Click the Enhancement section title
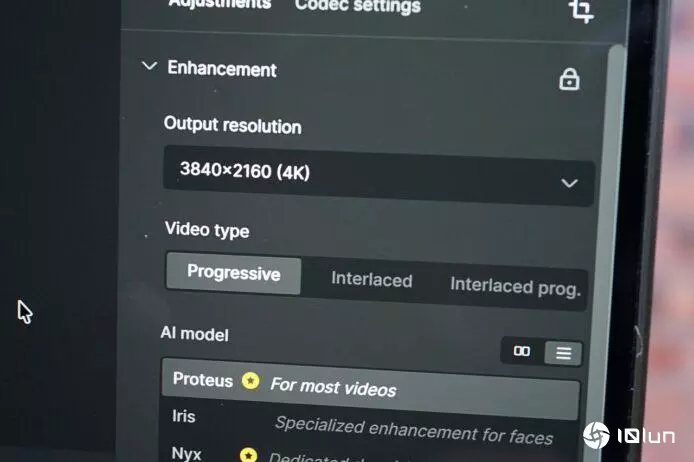The image size is (694, 462). coord(222,69)
